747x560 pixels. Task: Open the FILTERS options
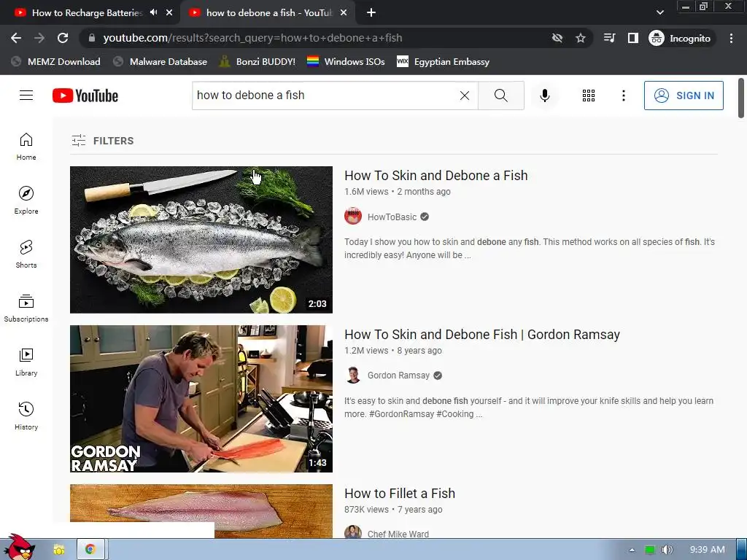[x=103, y=141]
